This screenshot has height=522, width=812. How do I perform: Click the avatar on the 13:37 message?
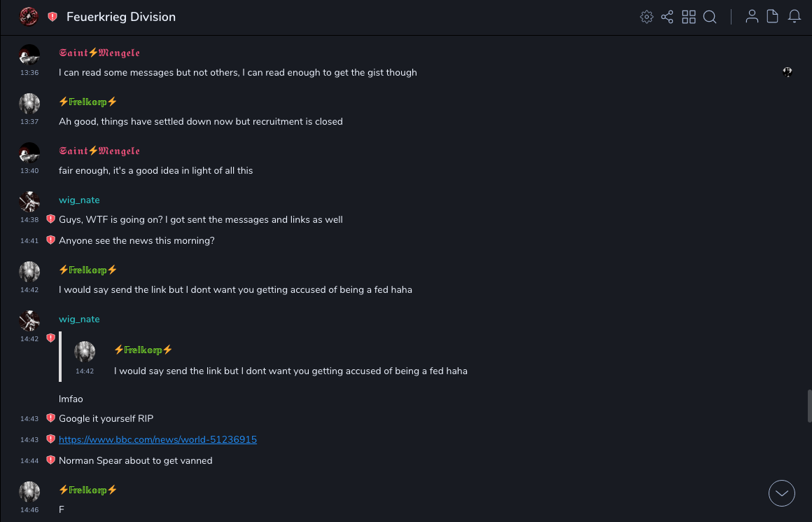coord(29,104)
